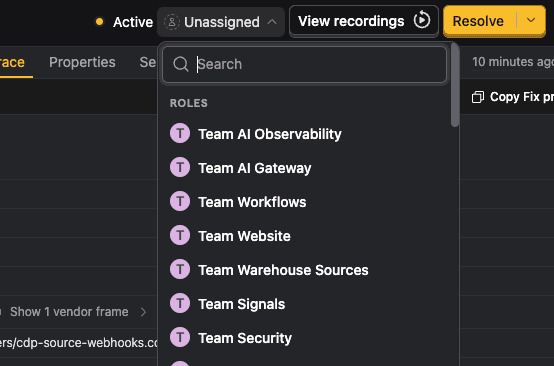Viewport: 554px width, 366px height.
Task: Click the 10 minutes ago timestamp
Action: pos(513,62)
